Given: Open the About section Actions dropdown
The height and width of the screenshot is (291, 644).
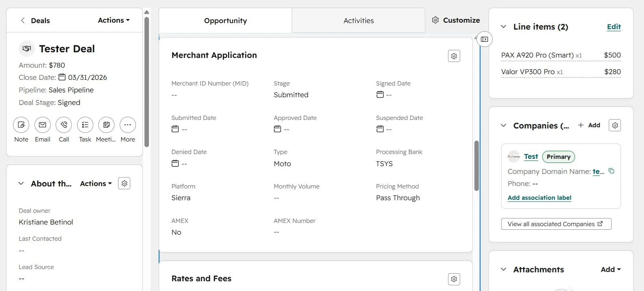Looking at the screenshot, I should 96,184.
